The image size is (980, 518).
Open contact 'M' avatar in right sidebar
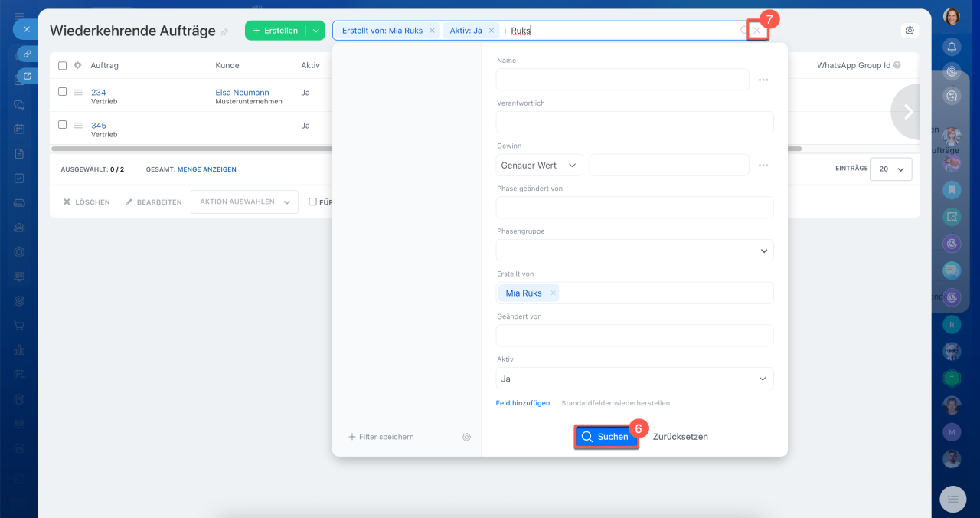952,432
